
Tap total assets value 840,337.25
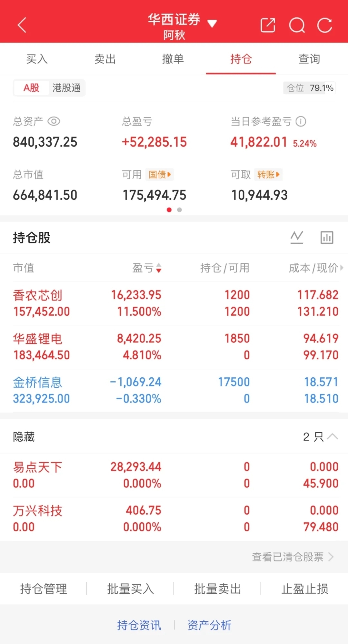pyautogui.click(x=45, y=142)
